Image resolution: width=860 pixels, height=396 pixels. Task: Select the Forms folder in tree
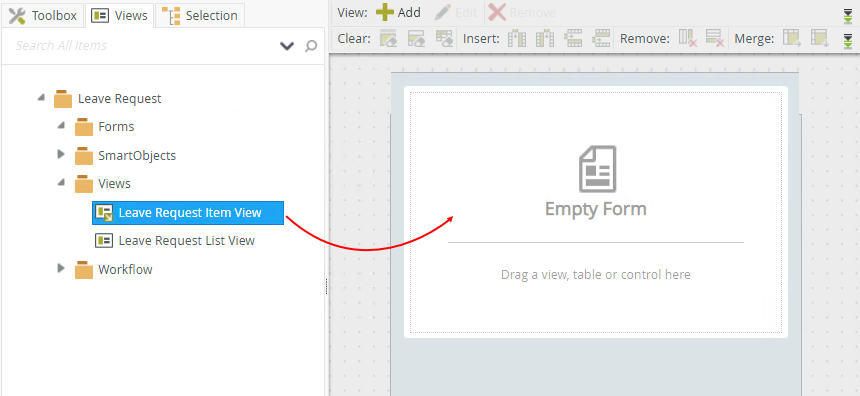116,127
